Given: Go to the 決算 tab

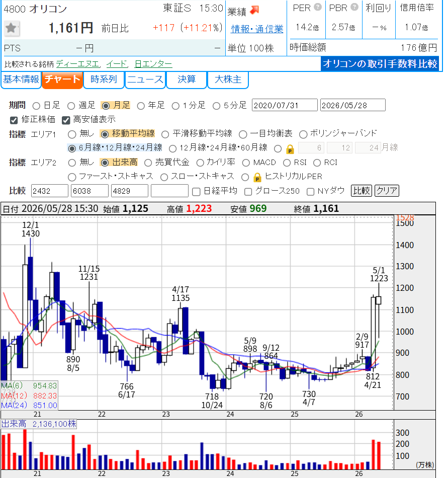Looking at the screenshot, I should pyautogui.click(x=187, y=79).
